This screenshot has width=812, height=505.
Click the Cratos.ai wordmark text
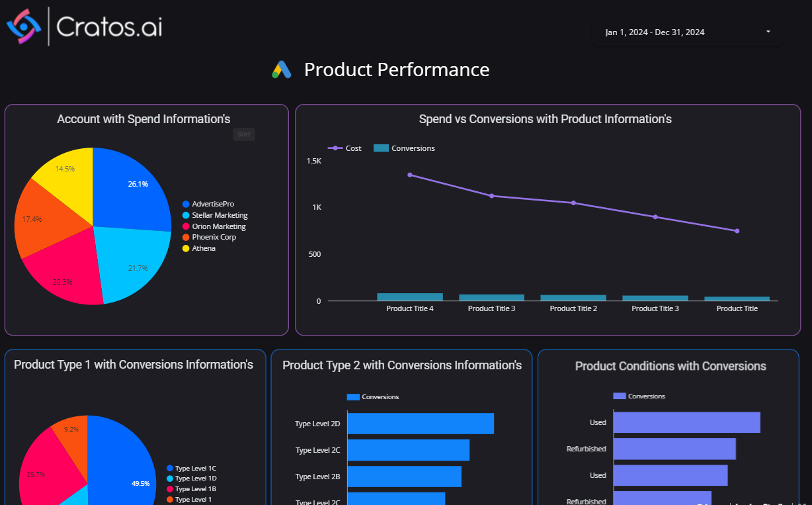click(109, 26)
